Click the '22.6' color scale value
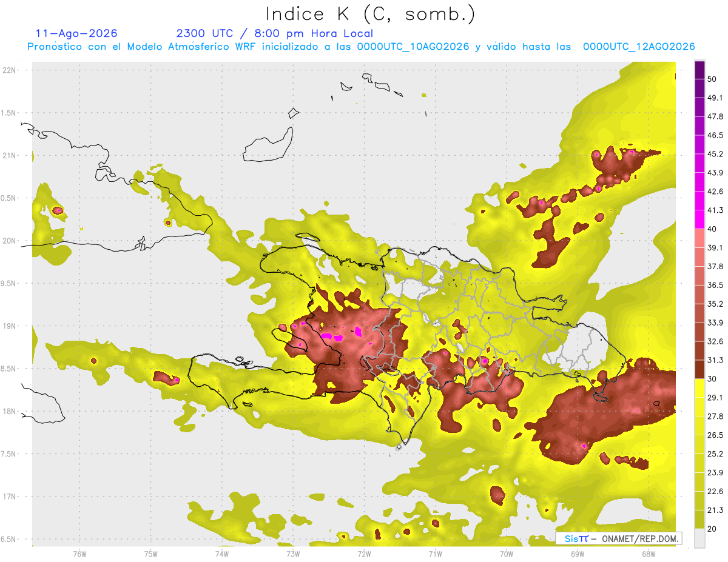 pyautogui.click(x=715, y=492)
